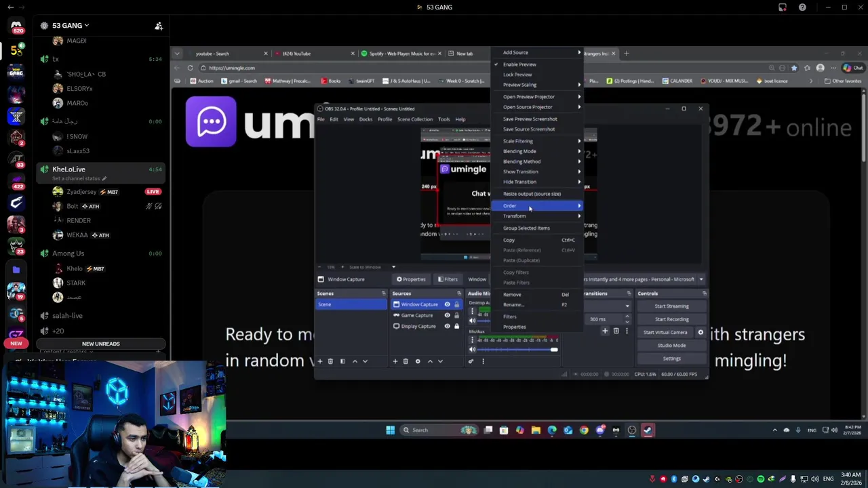Remove scene transition with trash icon
The height and width of the screenshot is (488, 868).
(x=616, y=331)
